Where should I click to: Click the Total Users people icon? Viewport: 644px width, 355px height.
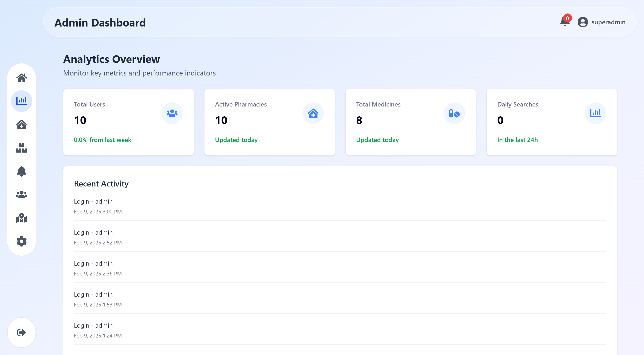coord(172,113)
